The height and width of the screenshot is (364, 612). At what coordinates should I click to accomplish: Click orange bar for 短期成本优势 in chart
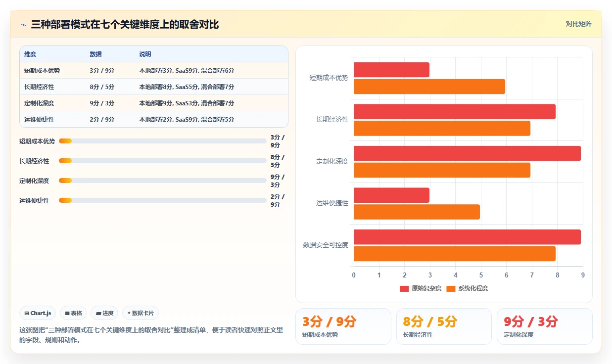pyautogui.click(x=429, y=87)
